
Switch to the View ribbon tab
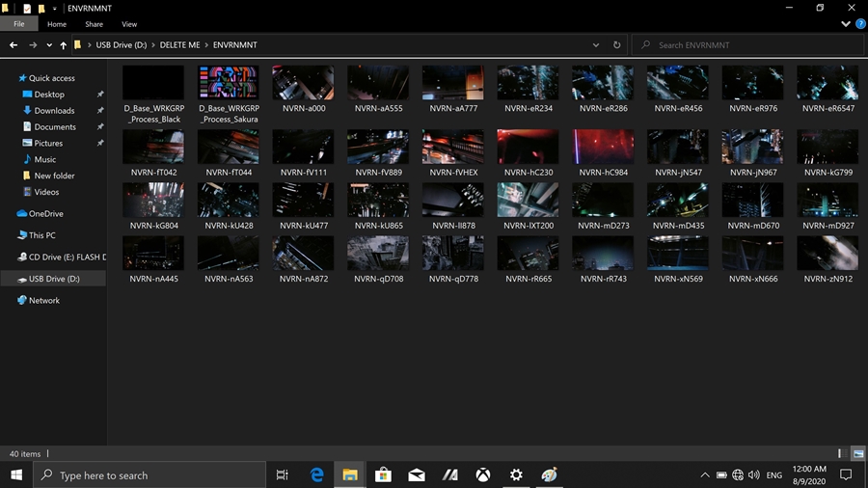pyautogui.click(x=129, y=24)
